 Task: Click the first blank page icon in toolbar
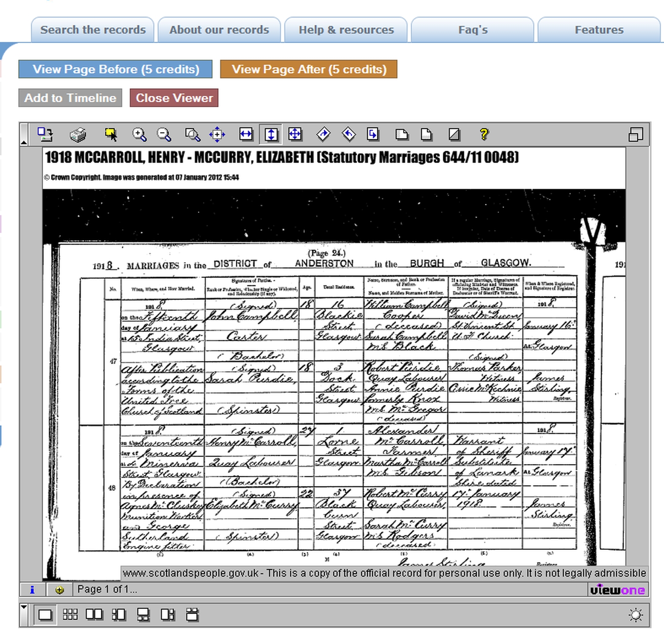(x=402, y=135)
